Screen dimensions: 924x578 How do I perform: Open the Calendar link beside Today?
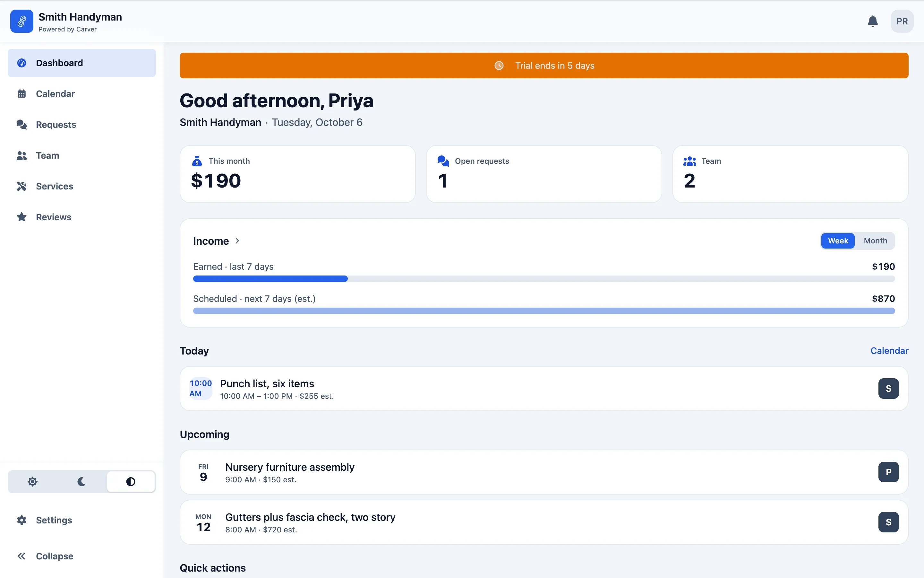[889, 351]
